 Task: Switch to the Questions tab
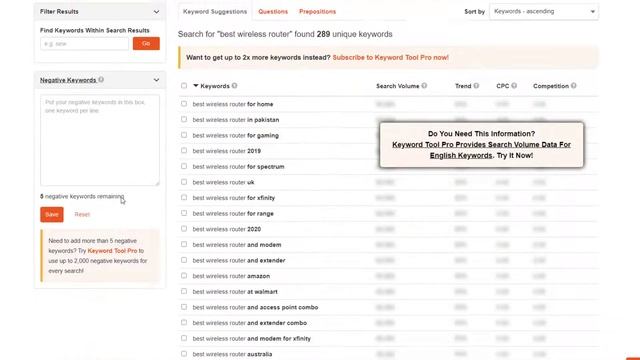tap(273, 11)
